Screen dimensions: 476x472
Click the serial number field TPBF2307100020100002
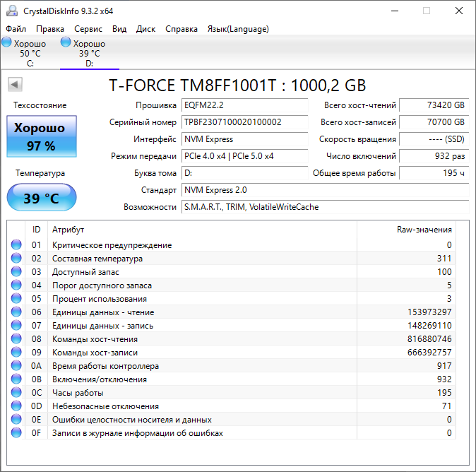pos(244,122)
